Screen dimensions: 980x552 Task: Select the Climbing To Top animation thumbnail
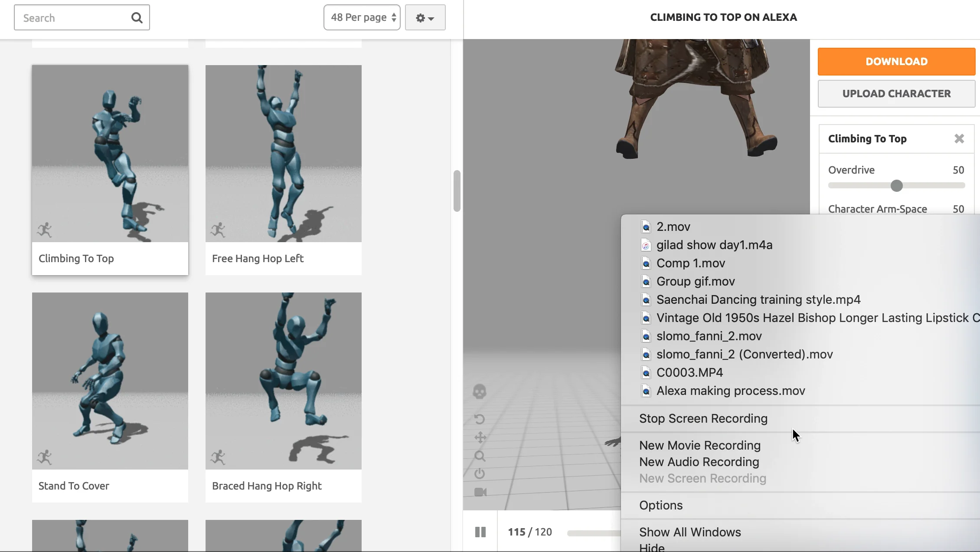click(x=110, y=154)
